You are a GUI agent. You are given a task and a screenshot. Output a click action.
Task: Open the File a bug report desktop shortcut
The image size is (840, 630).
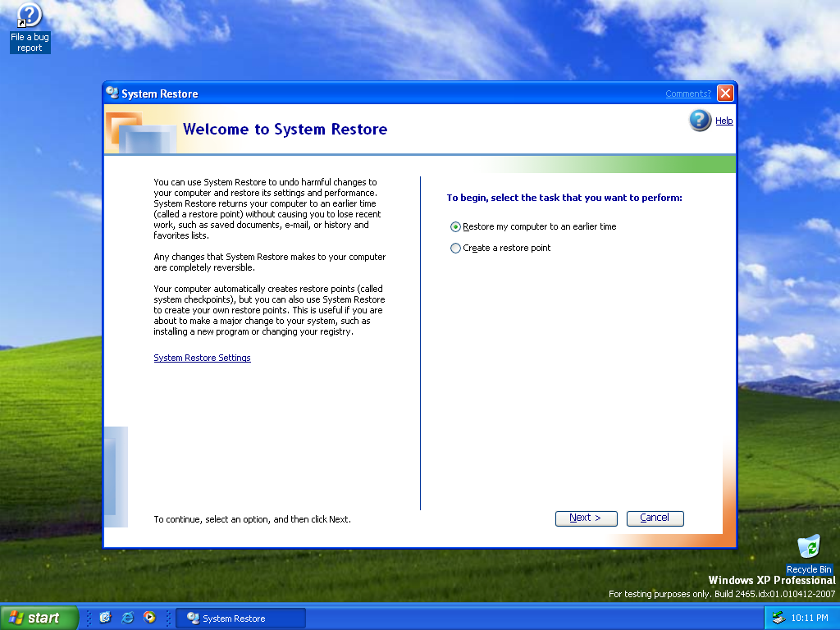pyautogui.click(x=30, y=28)
